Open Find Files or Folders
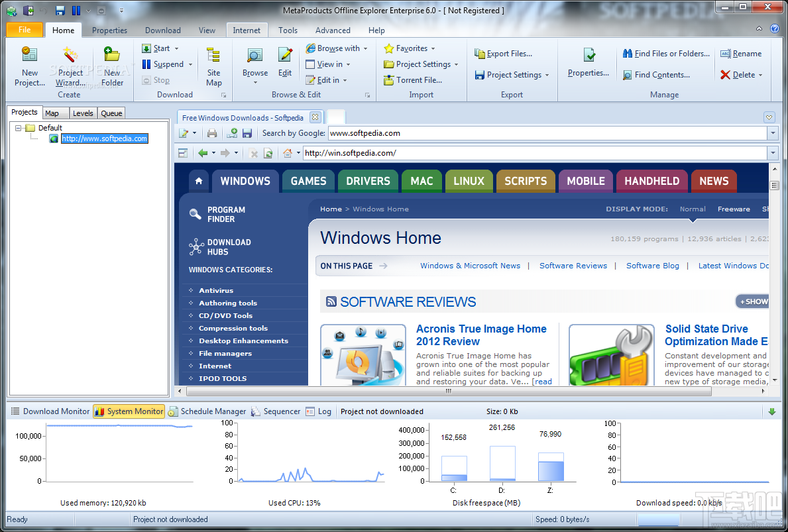 pyautogui.click(x=666, y=53)
